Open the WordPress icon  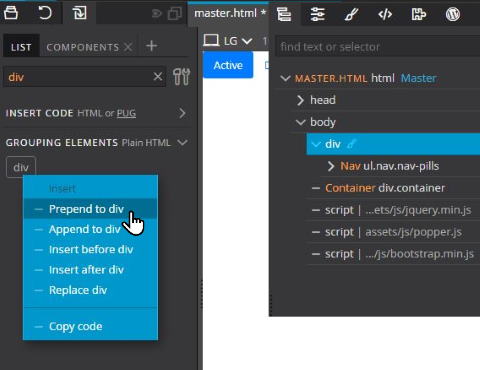click(453, 14)
